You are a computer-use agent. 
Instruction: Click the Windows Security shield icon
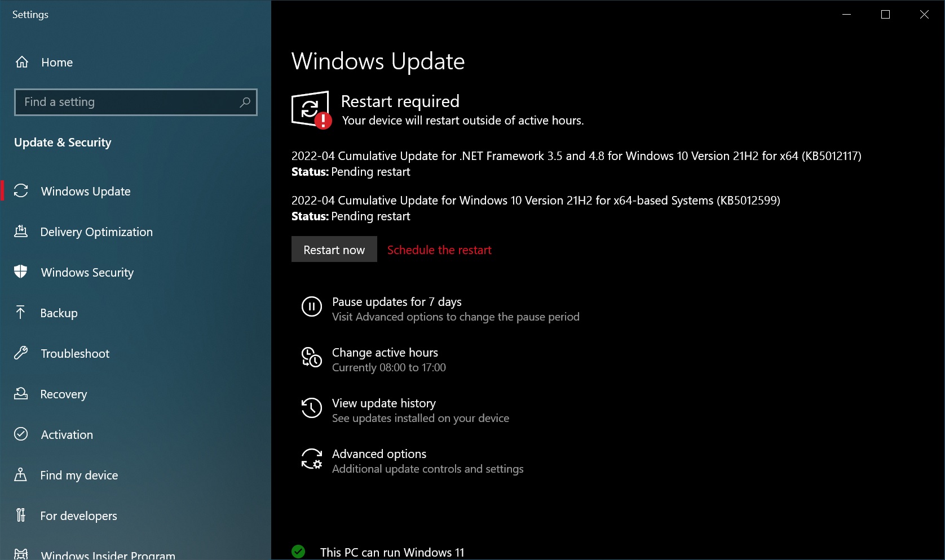point(21,272)
